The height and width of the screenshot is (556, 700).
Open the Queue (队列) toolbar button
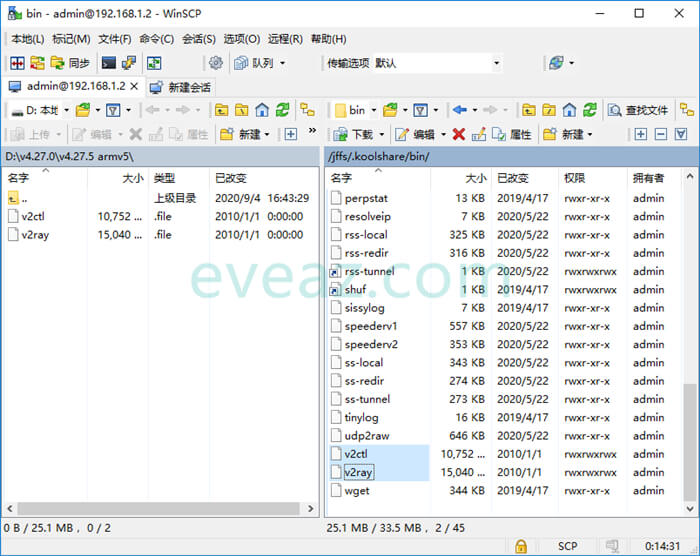pos(254,63)
